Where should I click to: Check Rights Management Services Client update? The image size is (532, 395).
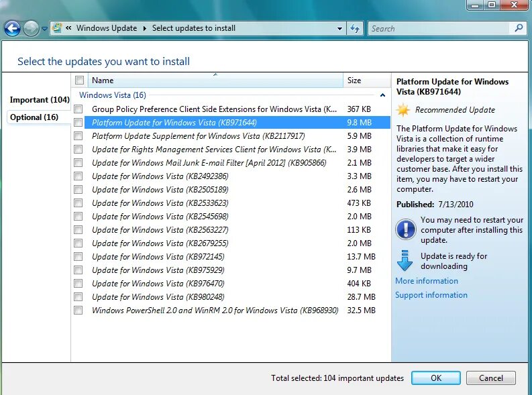tap(78, 149)
